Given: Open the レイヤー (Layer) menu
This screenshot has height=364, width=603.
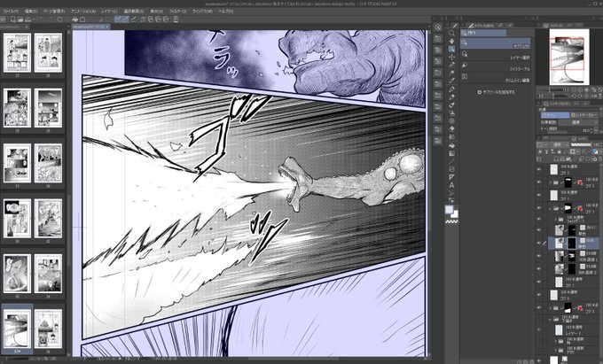Looking at the screenshot, I should (110, 12).
